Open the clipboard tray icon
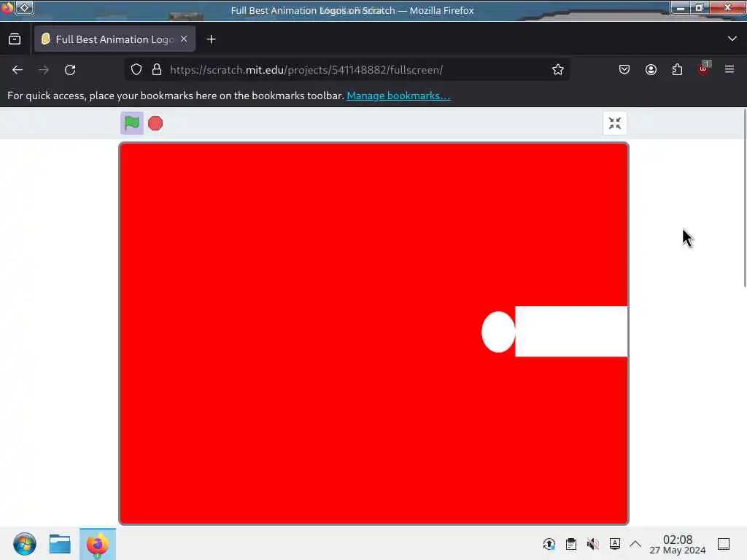This screenshot has width=747, height=560. point(570,544)
